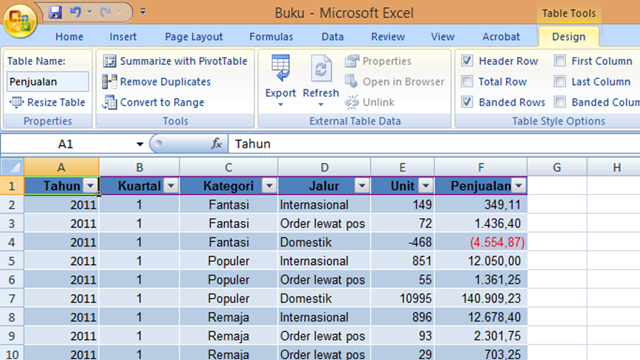Select the Domestik cell in row 4

pyautogui.click(x=324, y=242)
